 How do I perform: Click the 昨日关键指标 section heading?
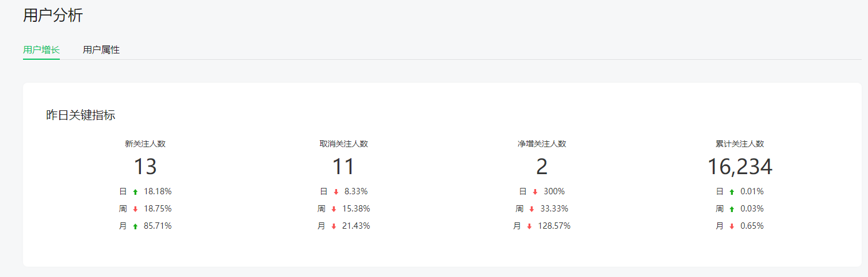click(x=81, y=115)
